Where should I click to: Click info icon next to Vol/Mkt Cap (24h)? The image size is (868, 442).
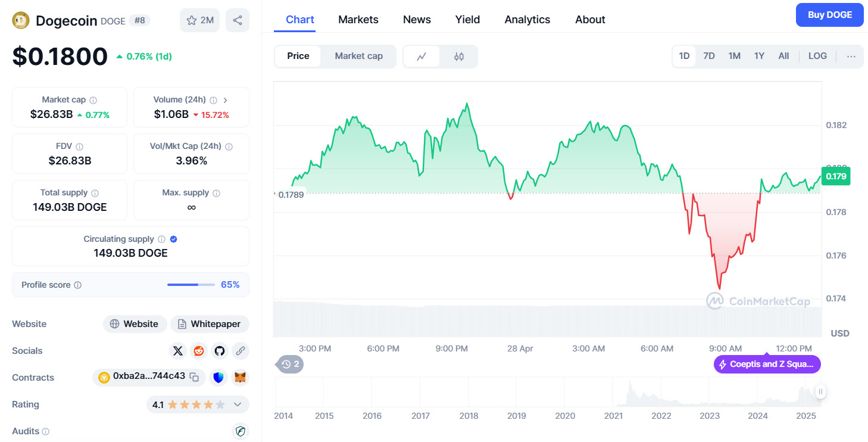point(229,147)
